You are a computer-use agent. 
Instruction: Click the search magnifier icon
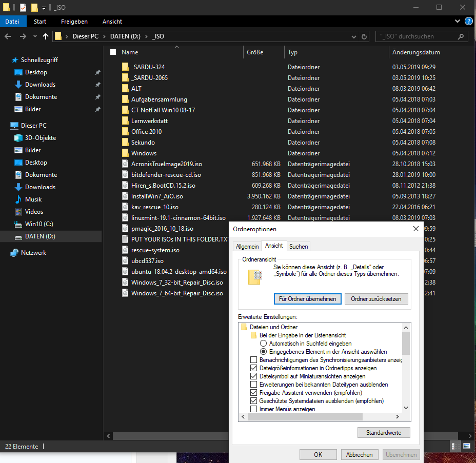click(461, 36)
